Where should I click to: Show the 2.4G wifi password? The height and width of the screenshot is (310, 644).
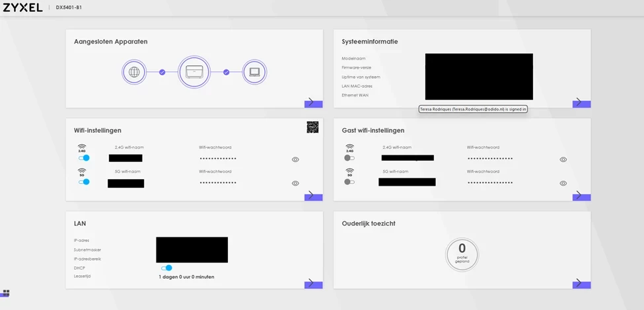pos(295,159)
